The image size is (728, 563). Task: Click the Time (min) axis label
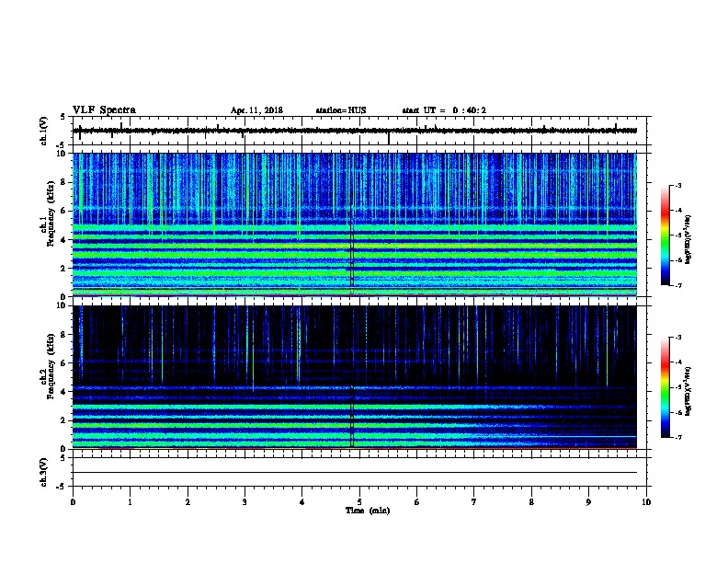pyautogui.click(x=368, y=511)
